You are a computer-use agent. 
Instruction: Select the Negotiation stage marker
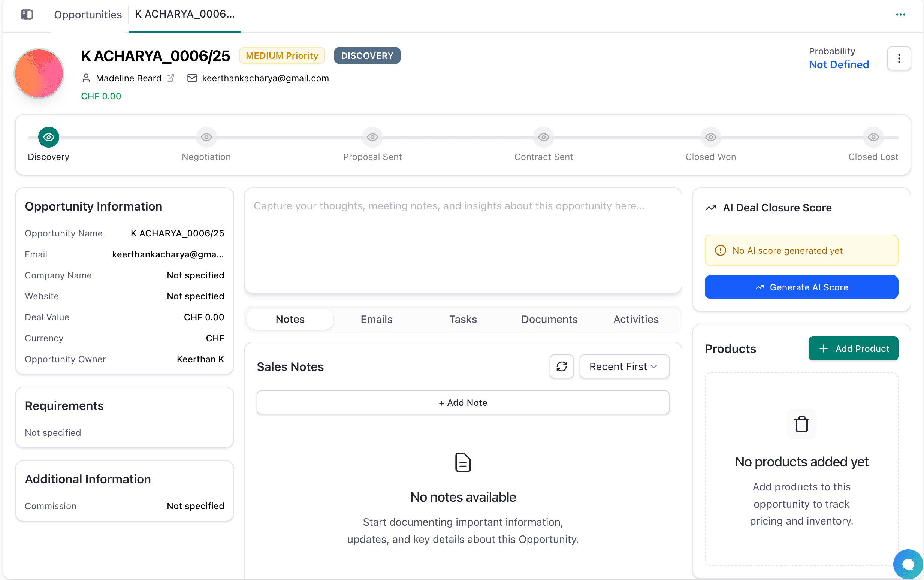206,137
